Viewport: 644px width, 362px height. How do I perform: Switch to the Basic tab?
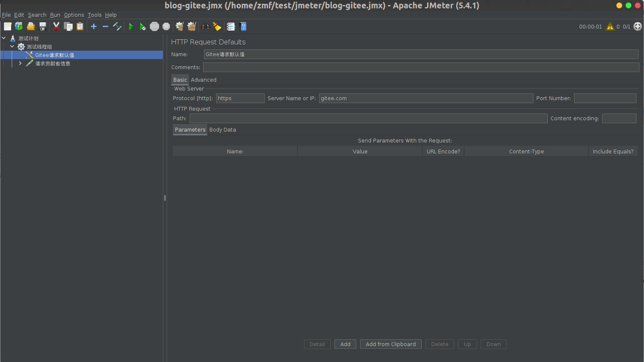point(180,80)
